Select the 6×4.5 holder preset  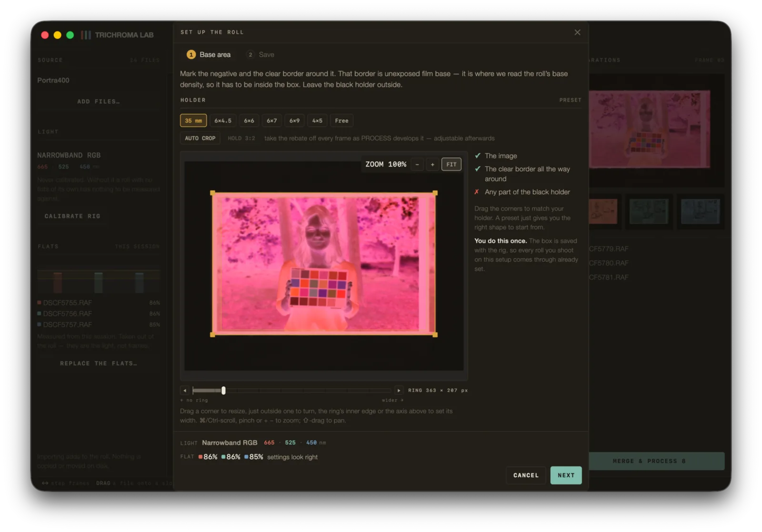[x=223, y=120]
